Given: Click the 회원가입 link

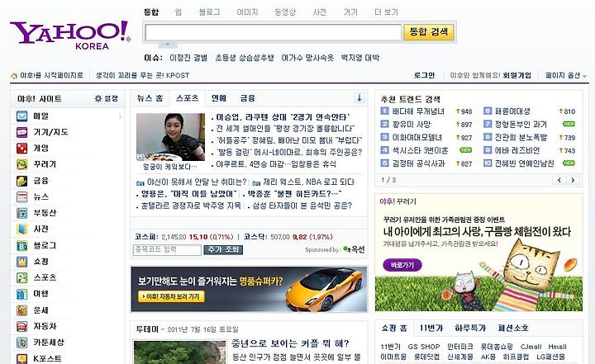Looking at the screenshot, I should pos(516,75).
